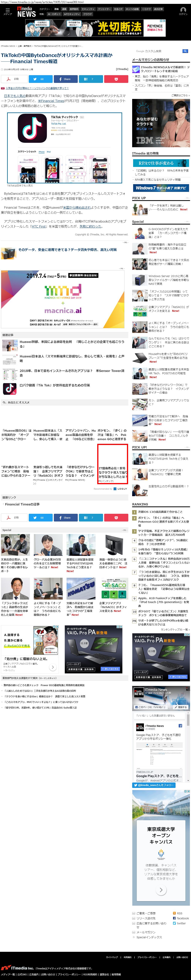Click the blue search magnifier button

coord(185,51)
